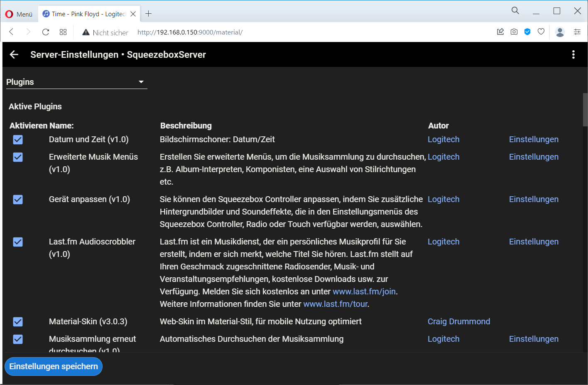Open the Craig Drummond author link
This screenshot has width=588, height=385.
[459, 321]
